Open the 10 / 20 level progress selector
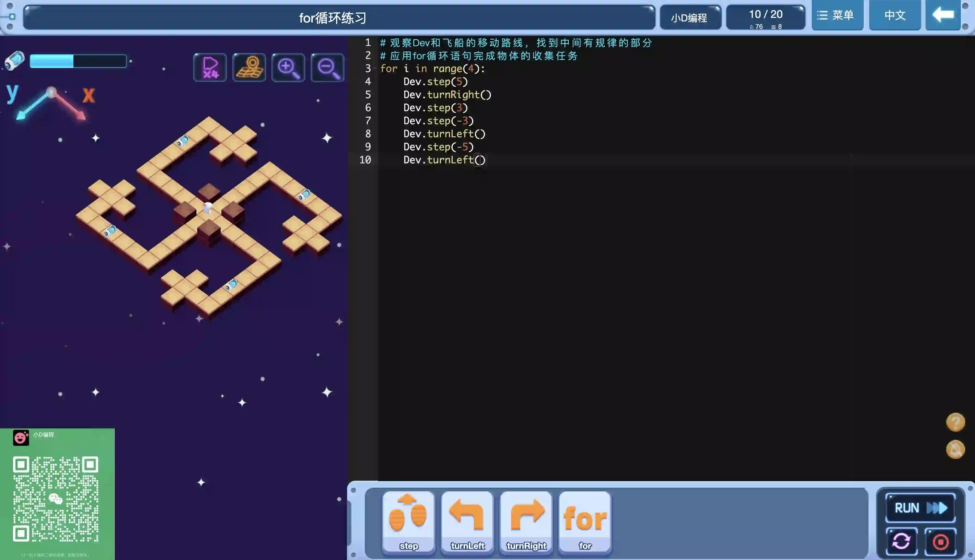 pos(765,17)
